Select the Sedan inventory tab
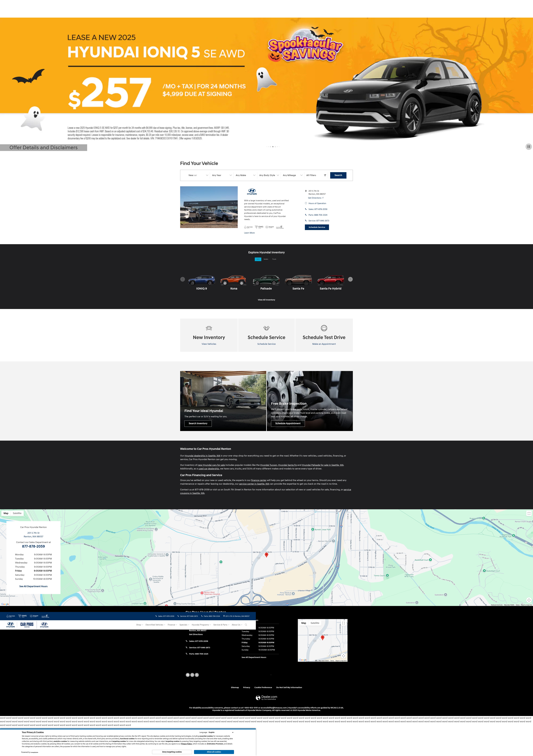 (x=266, y=259)
